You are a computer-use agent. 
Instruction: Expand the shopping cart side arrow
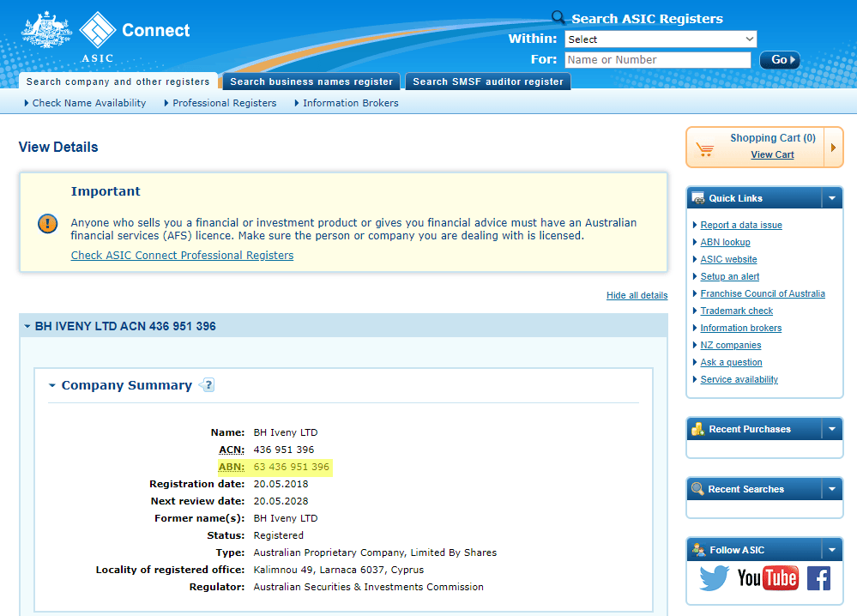pyautogui.click(x=834, y=148)
